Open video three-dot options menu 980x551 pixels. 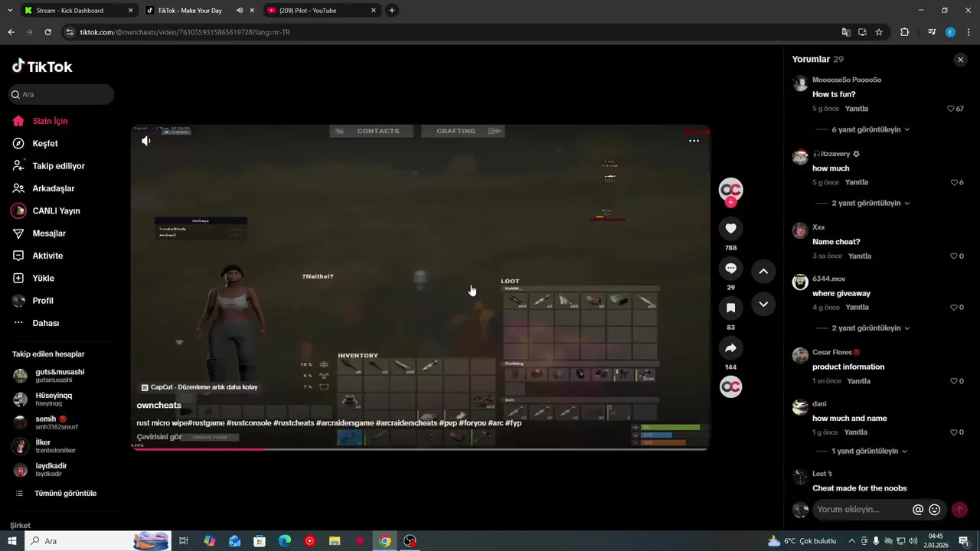(694, 141)
